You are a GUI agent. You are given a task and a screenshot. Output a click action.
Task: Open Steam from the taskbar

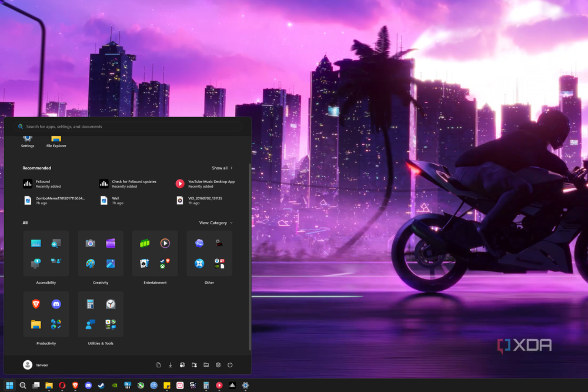tap(101, 386)
